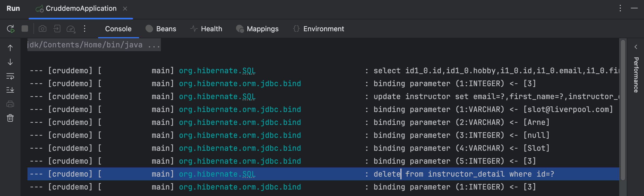Show the Environment tab

pyautogui.click(x=318, y=29)
